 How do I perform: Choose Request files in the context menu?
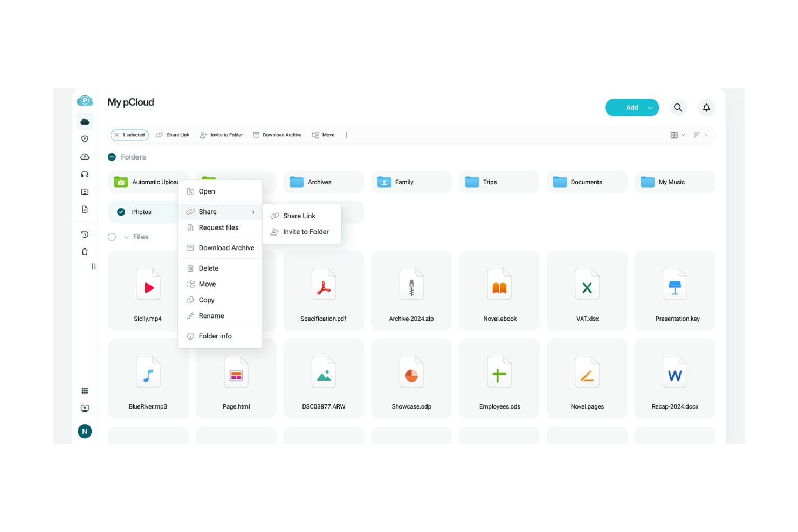220,228
